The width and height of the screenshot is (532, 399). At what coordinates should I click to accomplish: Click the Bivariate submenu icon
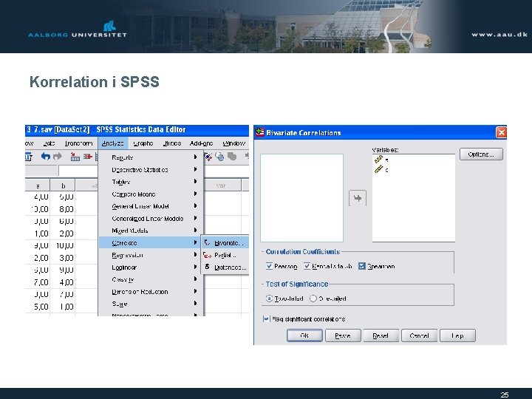pyautogui.click(x=207, y=242)
